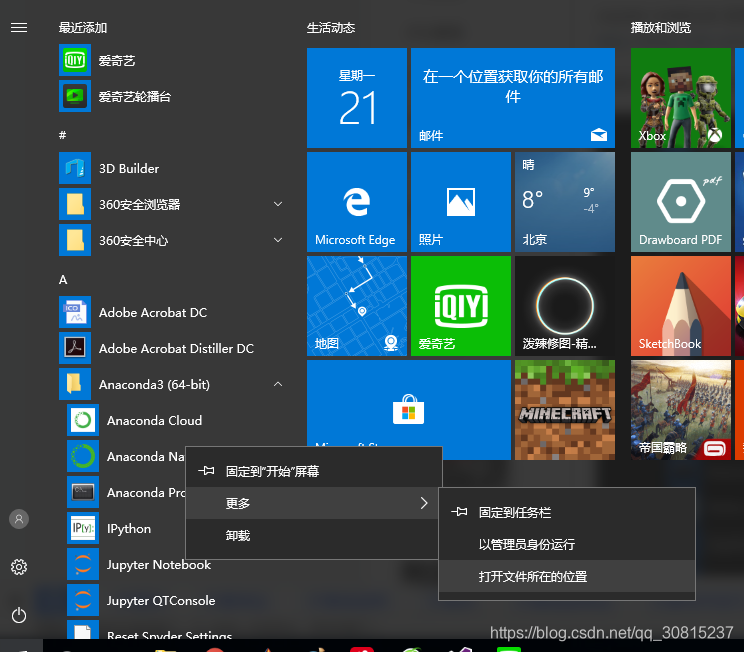
Task: Click the 生活动态 group title
Action: (331, 28)
